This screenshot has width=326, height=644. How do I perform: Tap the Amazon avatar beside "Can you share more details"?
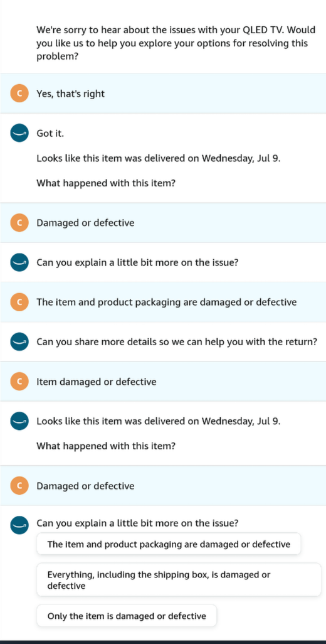pos(19,341)
